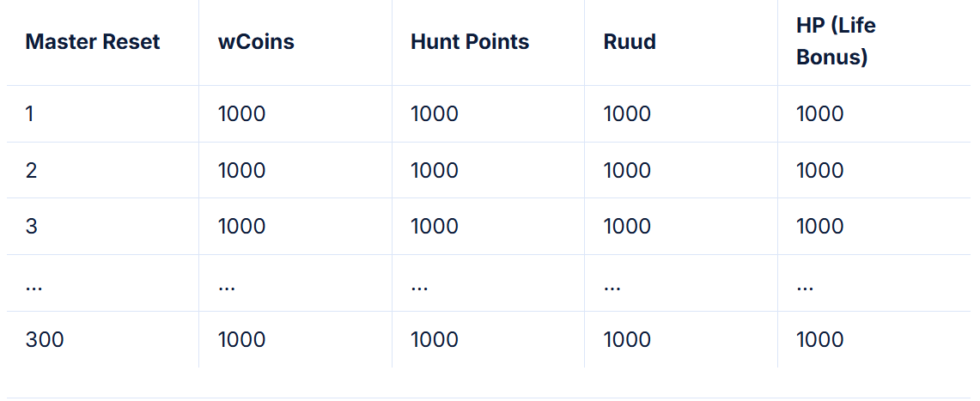
Task: Click the wCoins column header
Action: pyautogui.click(x=256, y=42)
